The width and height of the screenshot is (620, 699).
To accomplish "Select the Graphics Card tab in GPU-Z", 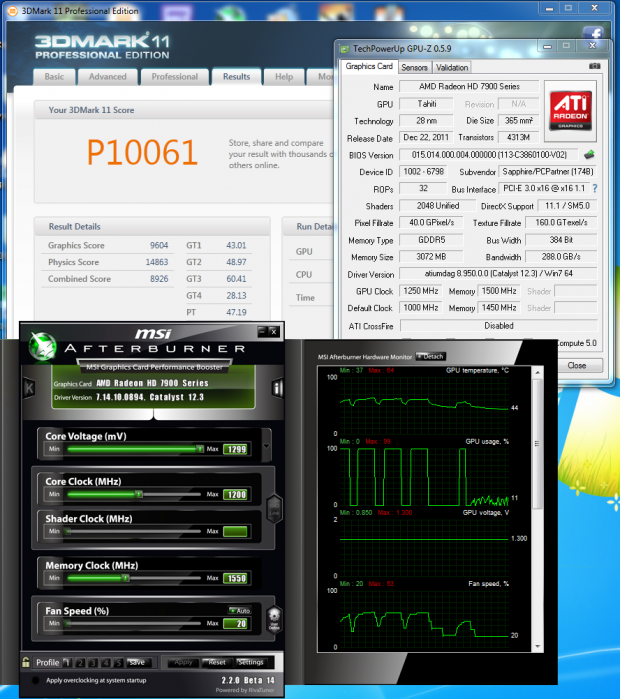I will pyautogui.click(x=369, y=66).
